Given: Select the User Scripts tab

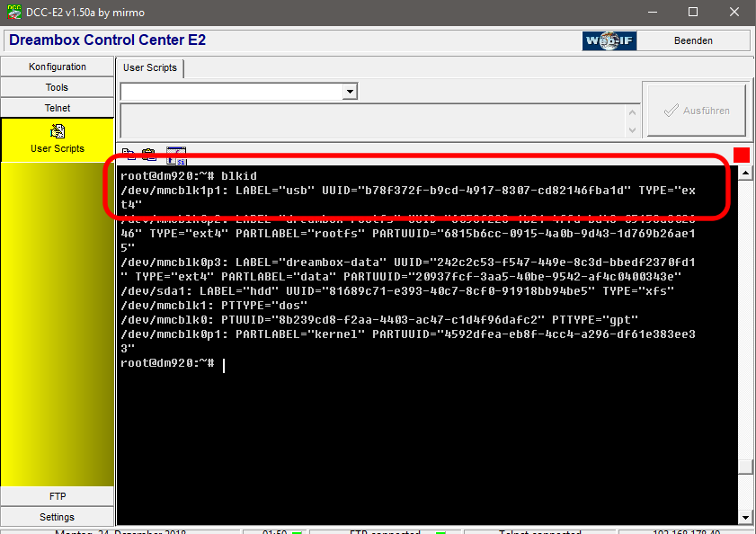Looking at the screenshot, I should point(149,68).
